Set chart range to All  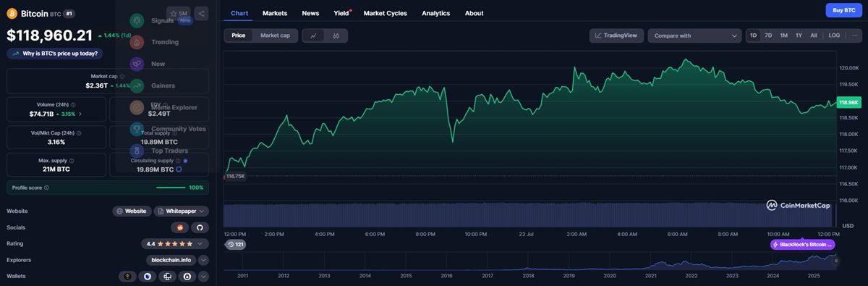814,35
